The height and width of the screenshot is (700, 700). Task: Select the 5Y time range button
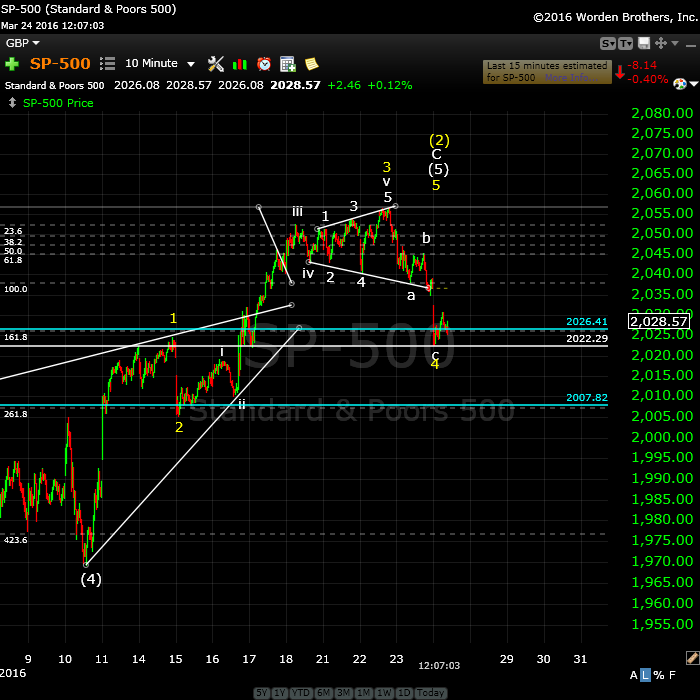[262, 693]
